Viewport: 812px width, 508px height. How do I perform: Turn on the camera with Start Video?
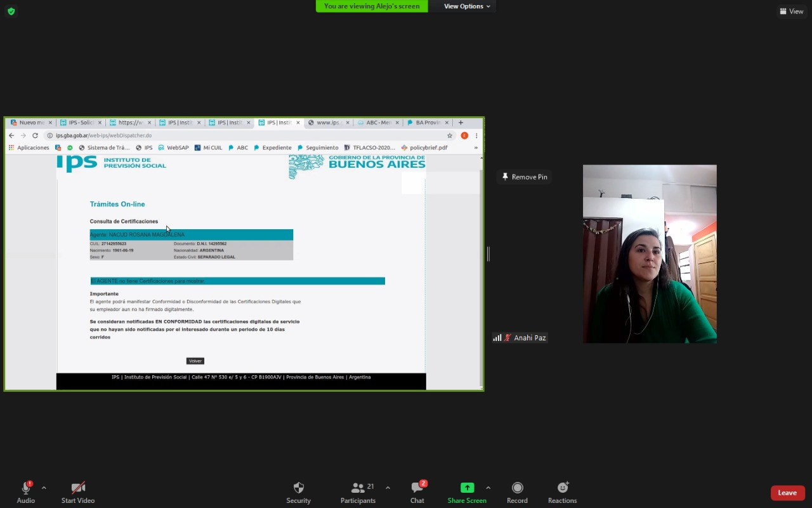coord(78,488)
